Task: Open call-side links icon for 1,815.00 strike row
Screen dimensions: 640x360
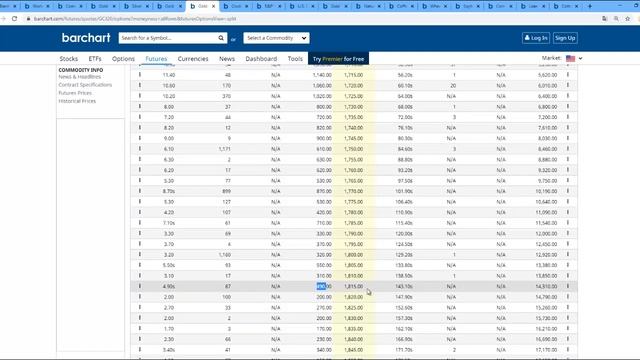Action: click(x=140, y=286)
